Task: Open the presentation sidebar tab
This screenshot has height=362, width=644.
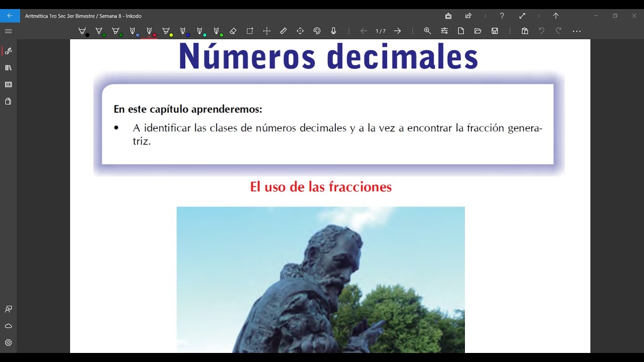Action: click(8, 84)
